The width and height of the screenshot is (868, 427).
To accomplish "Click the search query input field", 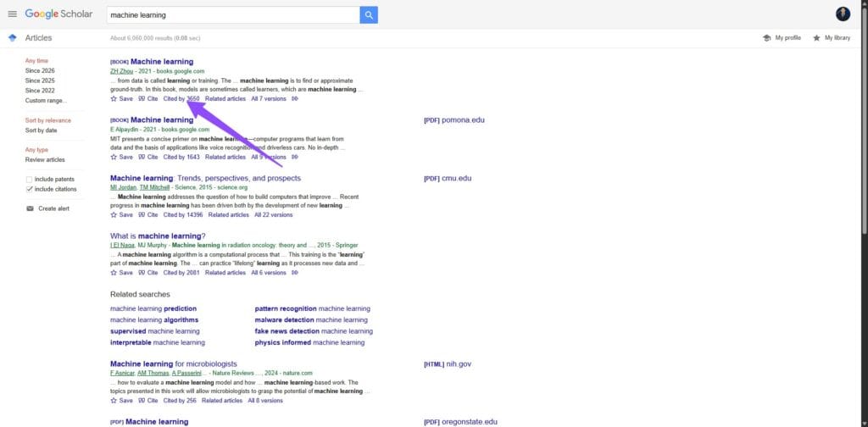I will [x=233, y=15].
